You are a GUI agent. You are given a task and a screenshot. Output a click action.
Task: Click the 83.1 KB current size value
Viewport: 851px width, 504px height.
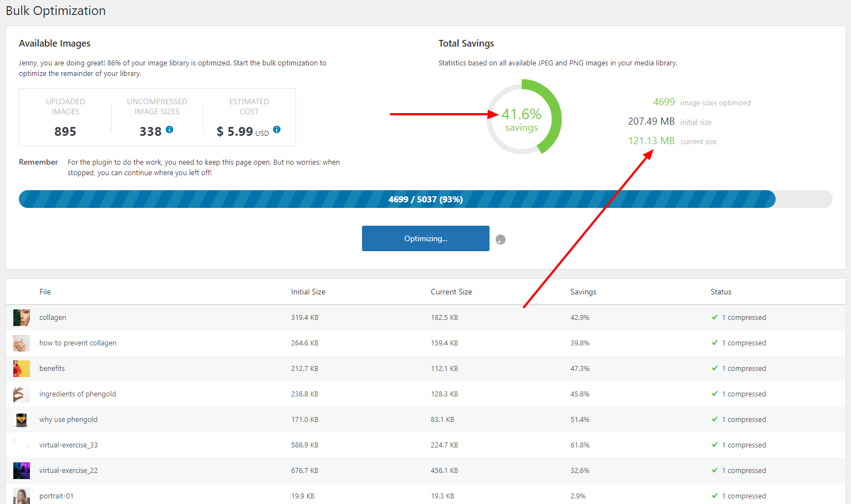coord(442,420)
